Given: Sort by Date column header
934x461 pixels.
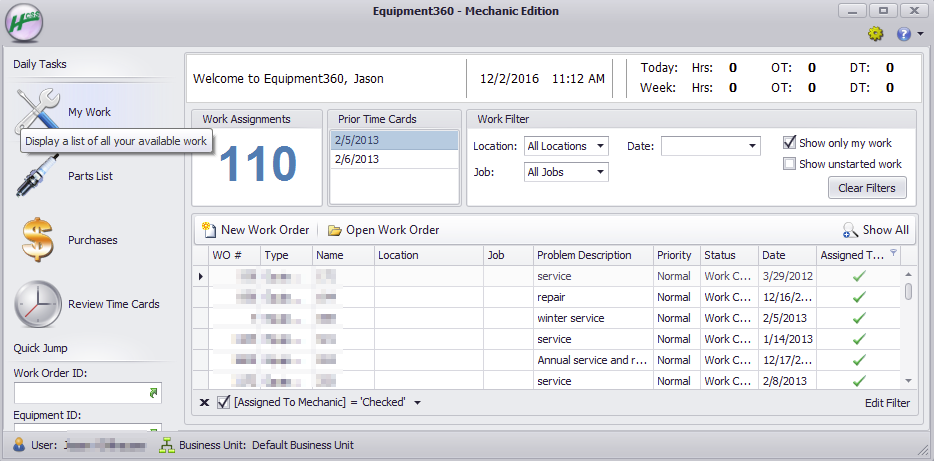Looking at the screenshot, I should [x=787, y=255].
